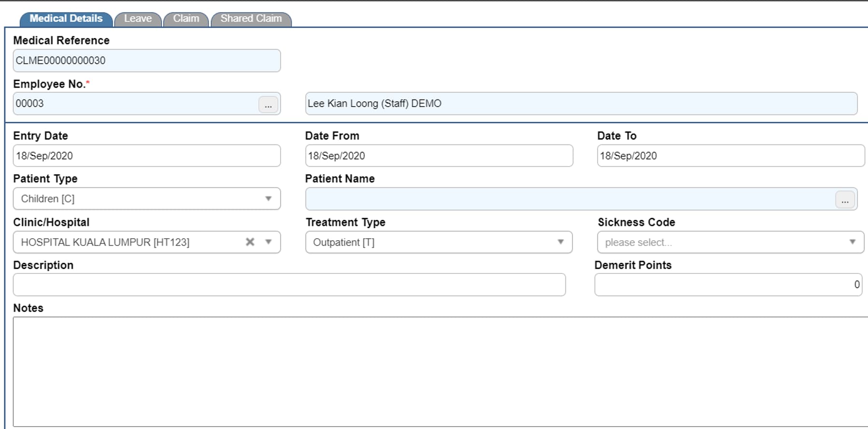Select the Medical Details tab
This screenshot has height=429, width=868.
pyautogui.click(x=66, y=19)
